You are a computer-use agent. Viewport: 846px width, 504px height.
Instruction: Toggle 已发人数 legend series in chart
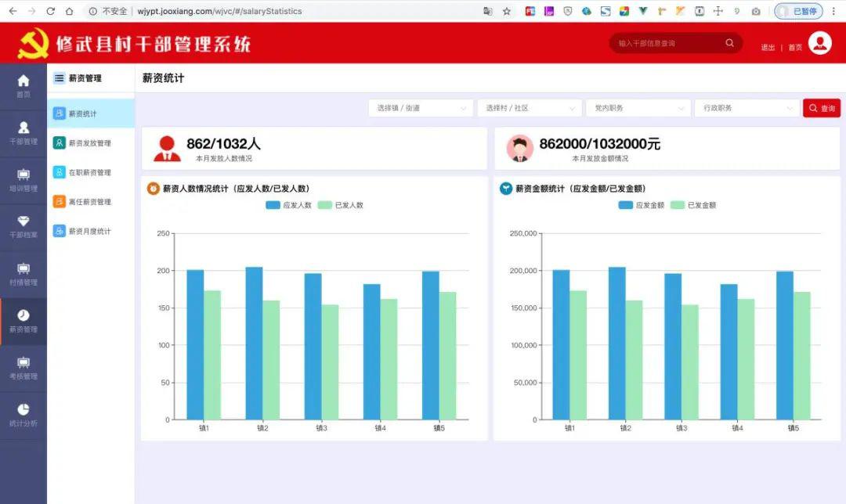tap(340, 205)
